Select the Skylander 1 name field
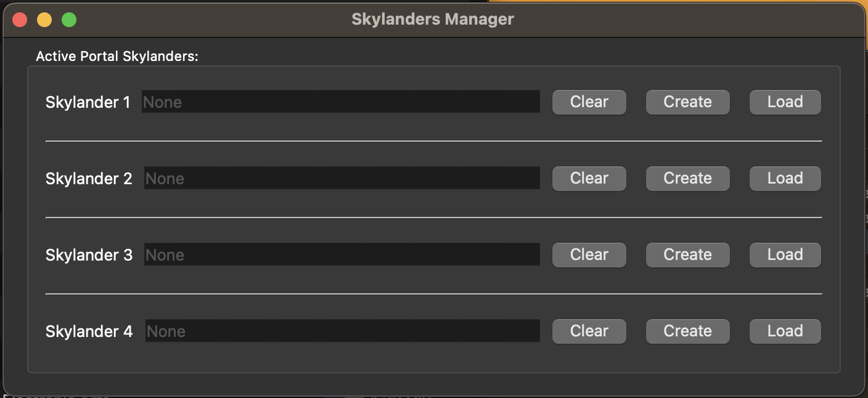 341,102
